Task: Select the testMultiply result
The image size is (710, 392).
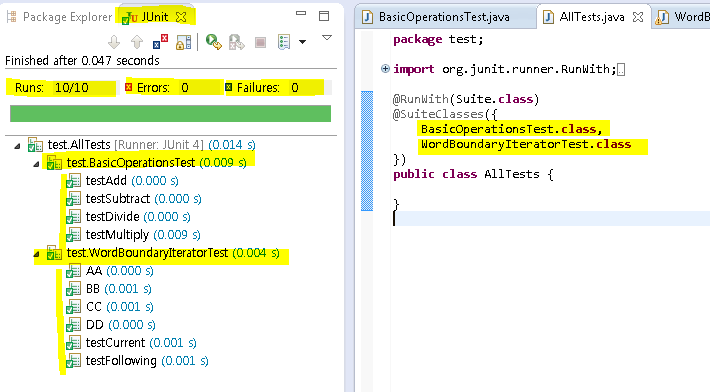Action: (133, 234)
